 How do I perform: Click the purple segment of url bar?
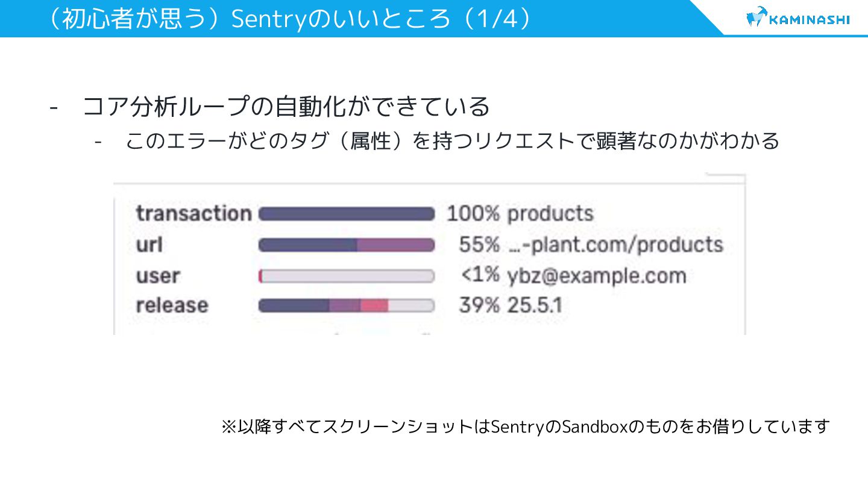396,245
